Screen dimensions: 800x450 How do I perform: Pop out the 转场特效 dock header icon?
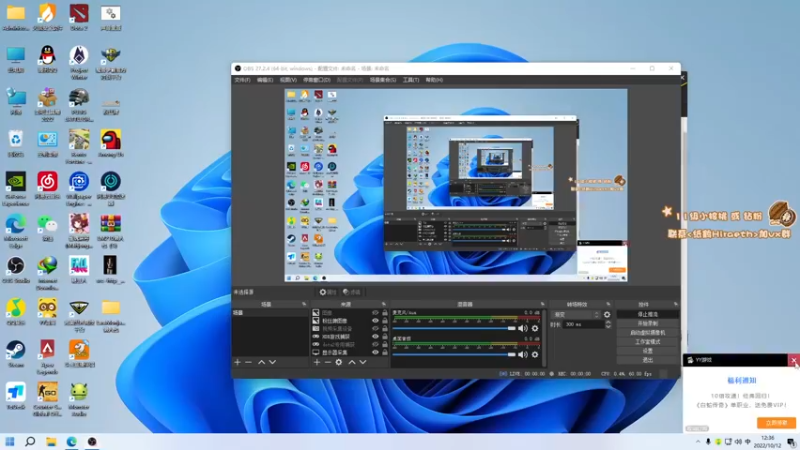pyautogui.click(x=608, y=304)
